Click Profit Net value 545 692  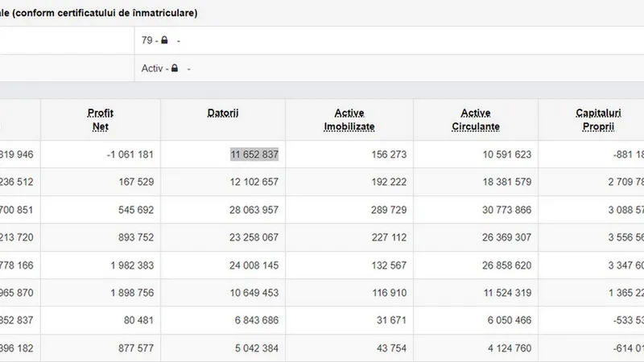click(x=136, y=210)
